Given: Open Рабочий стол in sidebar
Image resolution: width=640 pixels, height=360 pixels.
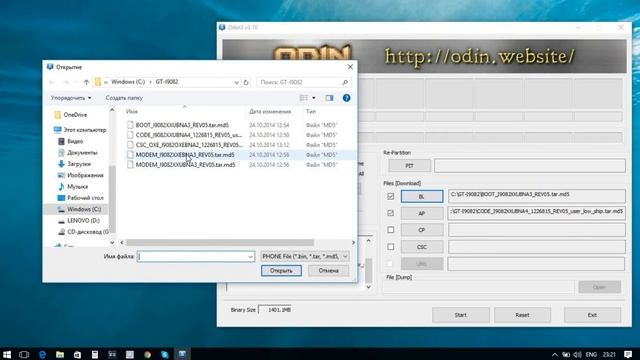Looking at the screenshot, I should tap(80, 198).
